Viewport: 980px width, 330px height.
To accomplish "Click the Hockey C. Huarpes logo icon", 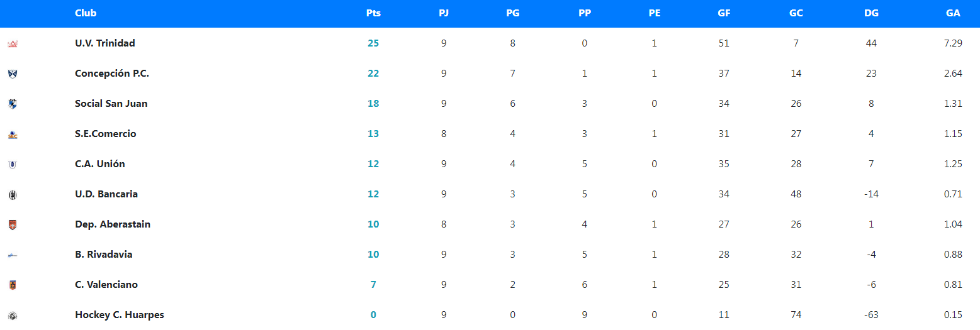I will [x=13, y=316].
